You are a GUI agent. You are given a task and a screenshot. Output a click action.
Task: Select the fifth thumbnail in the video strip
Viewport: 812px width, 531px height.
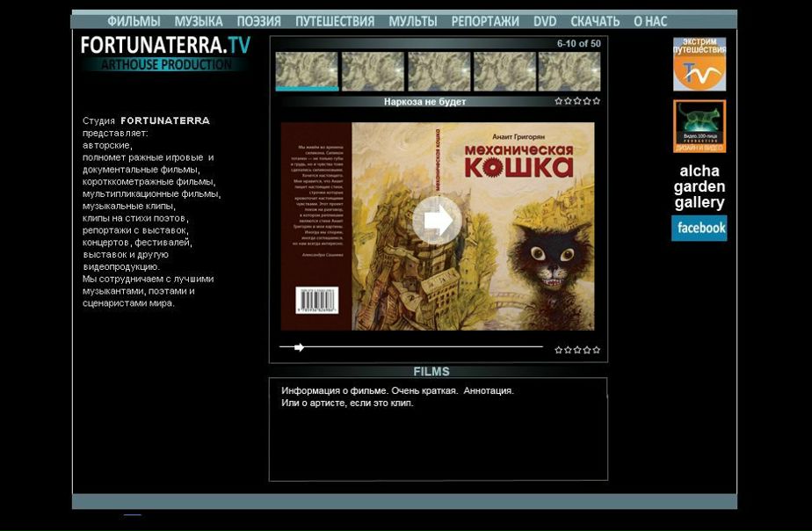coord(569,71)
